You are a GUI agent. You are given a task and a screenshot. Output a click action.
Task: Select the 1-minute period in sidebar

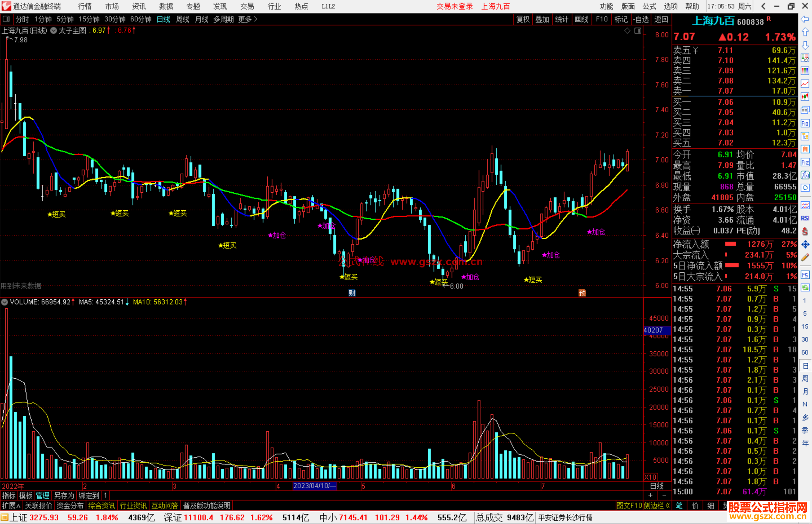pos(805,301)
